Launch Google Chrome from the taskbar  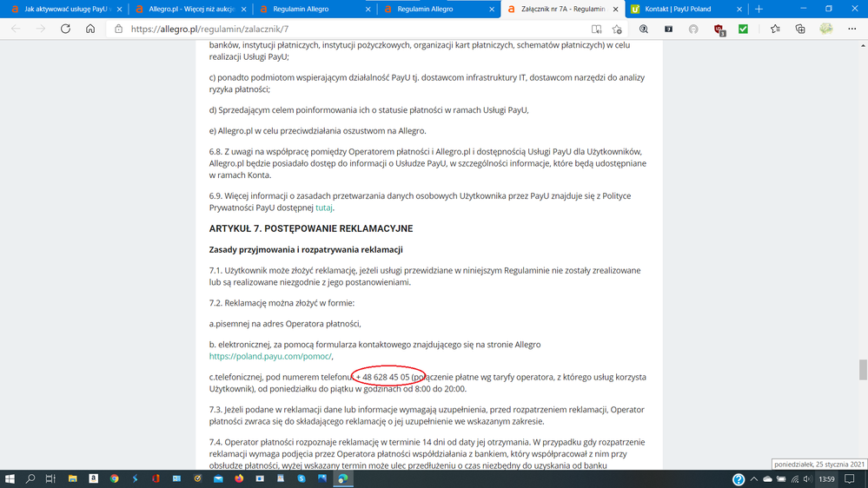pos(114,478)
